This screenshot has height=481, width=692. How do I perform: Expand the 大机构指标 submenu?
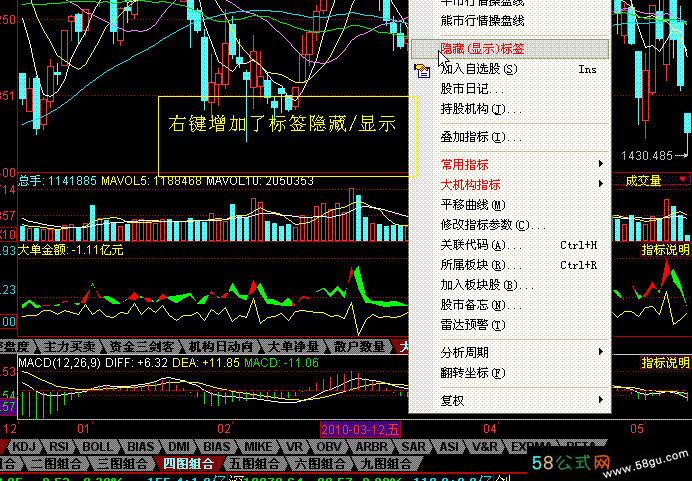[x=470, y=184]
